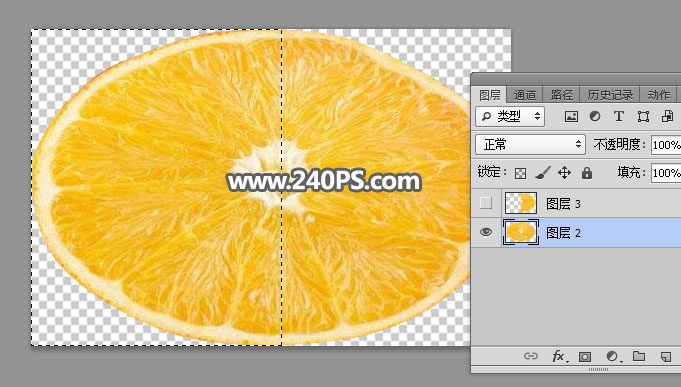Click the 不透明度 value field
Image resolution: width=681 pixels, height=387 pixels.
click(x=666, y=145)
